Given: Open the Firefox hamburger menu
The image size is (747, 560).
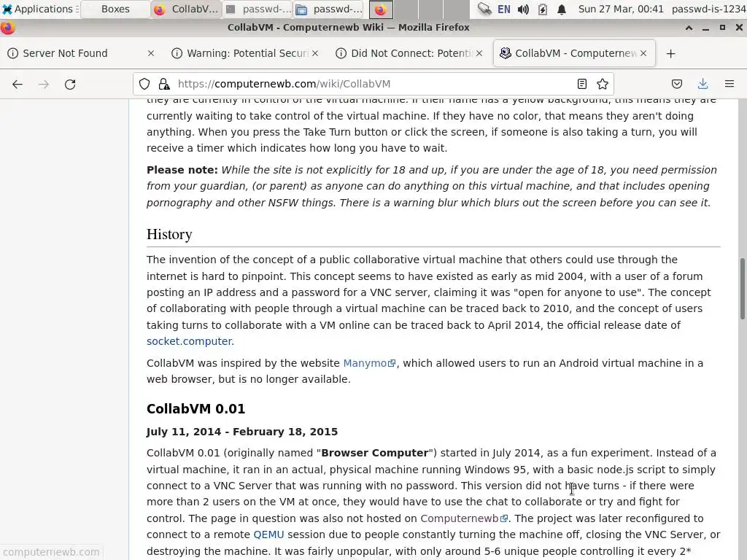Looking at the screenshot, I should [729, 85].
